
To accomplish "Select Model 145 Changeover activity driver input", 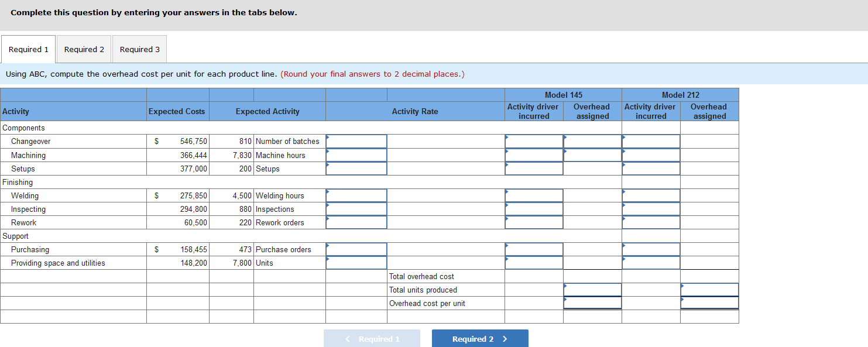I will [x=534, y=142].
